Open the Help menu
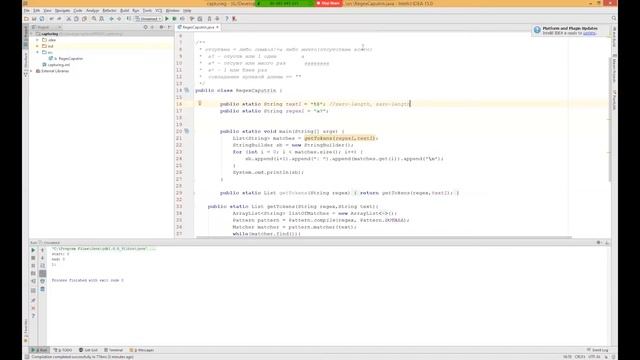Screen dimensions: 640x360 (x=187, y=11)
